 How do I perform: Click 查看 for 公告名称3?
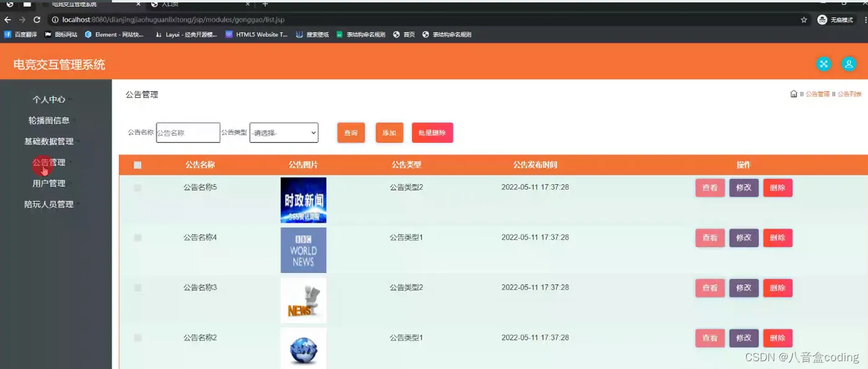[x=710, y=288]
